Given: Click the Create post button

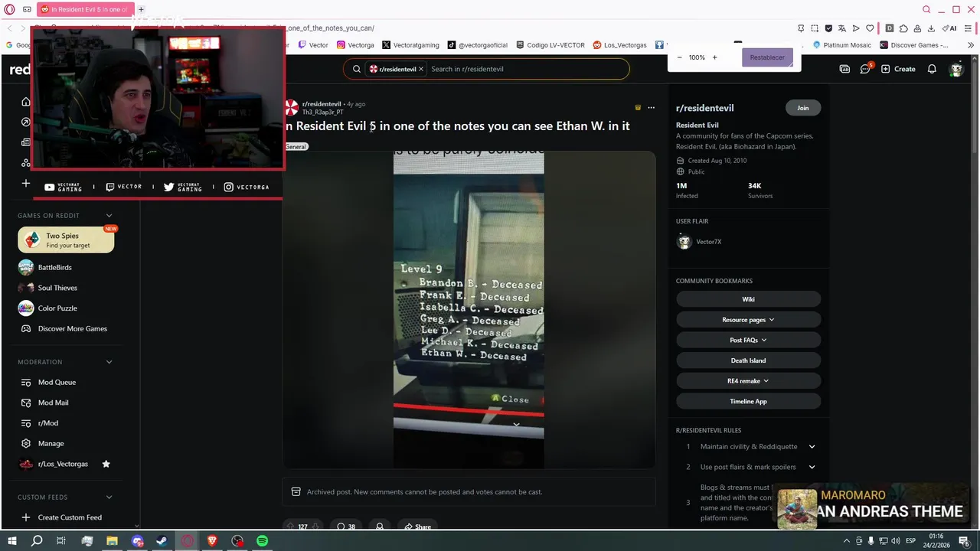Looking at the screenshot, I should pos(898,69).
